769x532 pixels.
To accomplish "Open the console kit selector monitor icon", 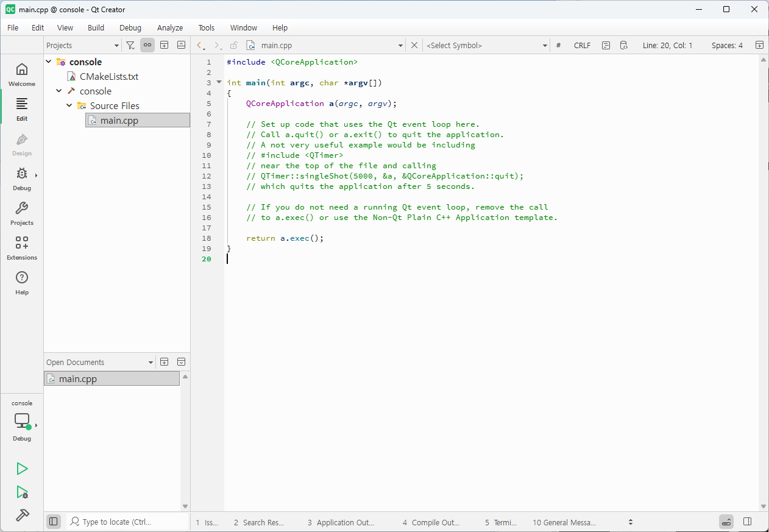I will (x=22, y=420).
